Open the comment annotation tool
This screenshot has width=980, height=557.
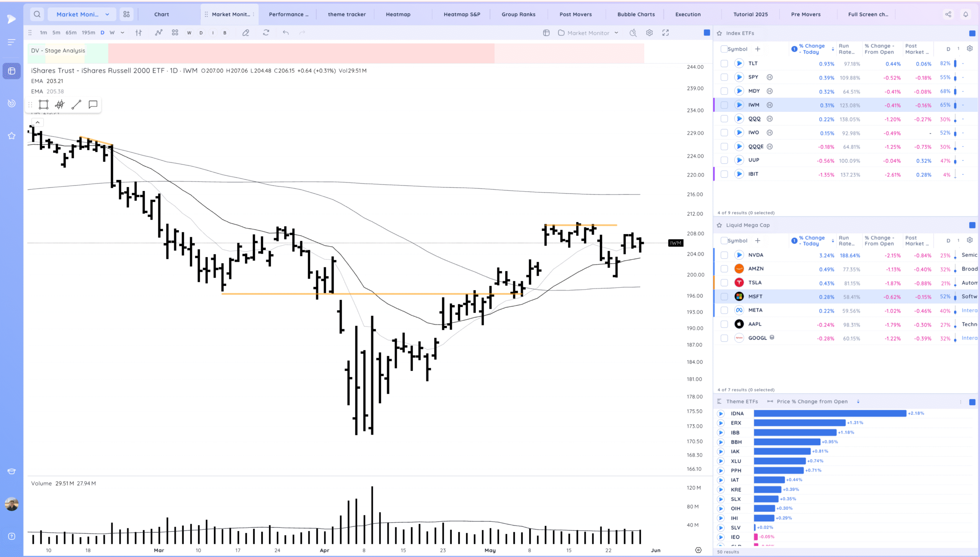pyautogui.click(x=93, y=105)
